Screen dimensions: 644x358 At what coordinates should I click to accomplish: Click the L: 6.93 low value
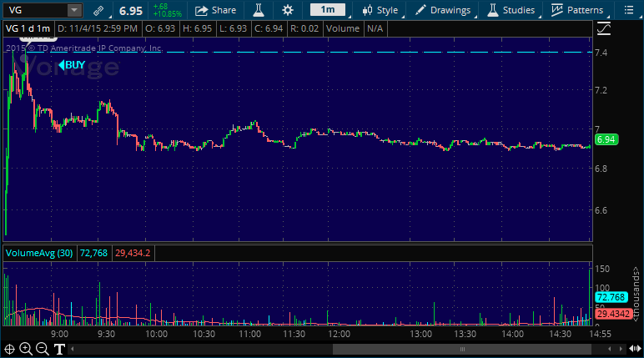[x=233, y=28]
